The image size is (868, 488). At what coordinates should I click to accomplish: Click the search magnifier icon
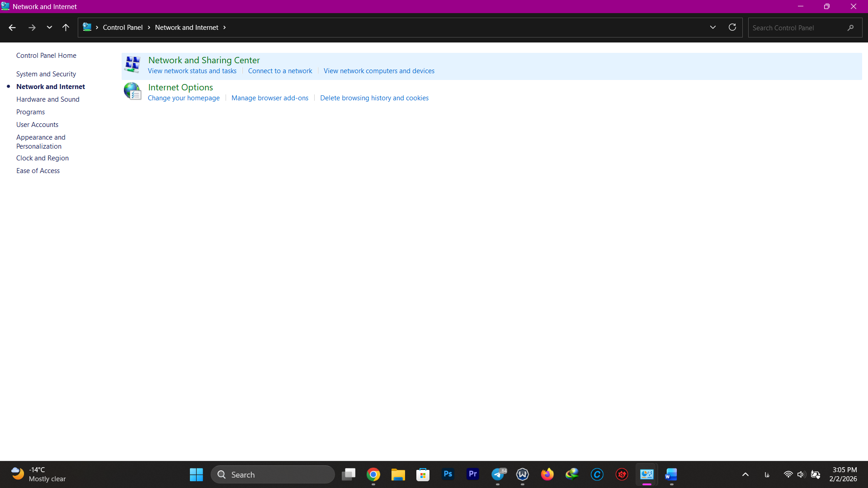[x=850, y=28]
